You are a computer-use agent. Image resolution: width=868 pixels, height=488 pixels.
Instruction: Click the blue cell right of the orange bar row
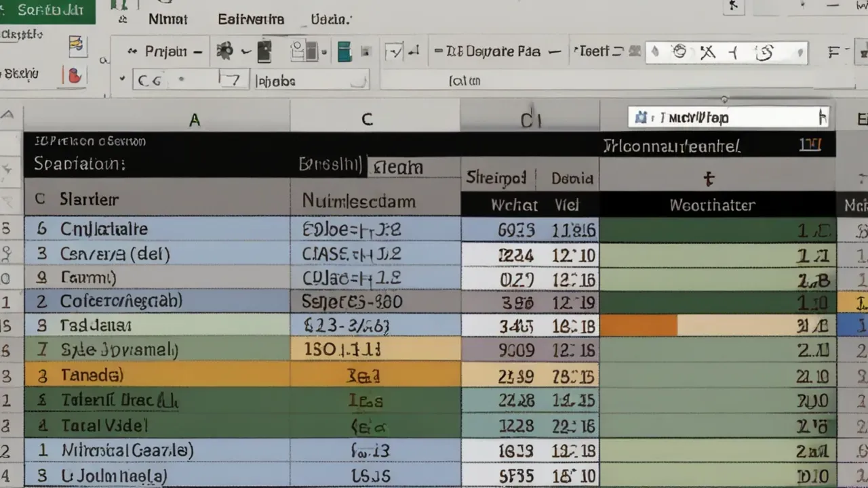click(853, 326)
